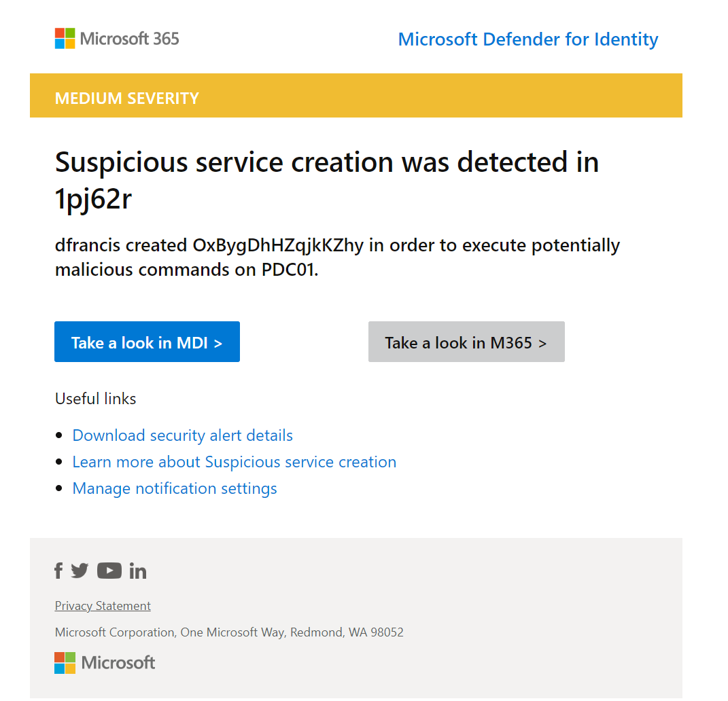Viewport: 728px width, 701px height.
Task: Click the Microsoft Corporation Redmond address text
Action: [x=229, y=632]
